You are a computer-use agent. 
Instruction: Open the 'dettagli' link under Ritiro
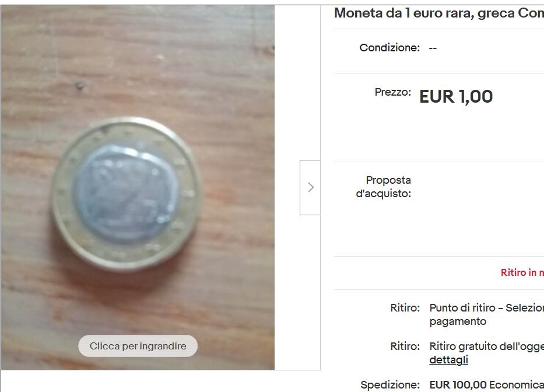[x=448, y=360]
